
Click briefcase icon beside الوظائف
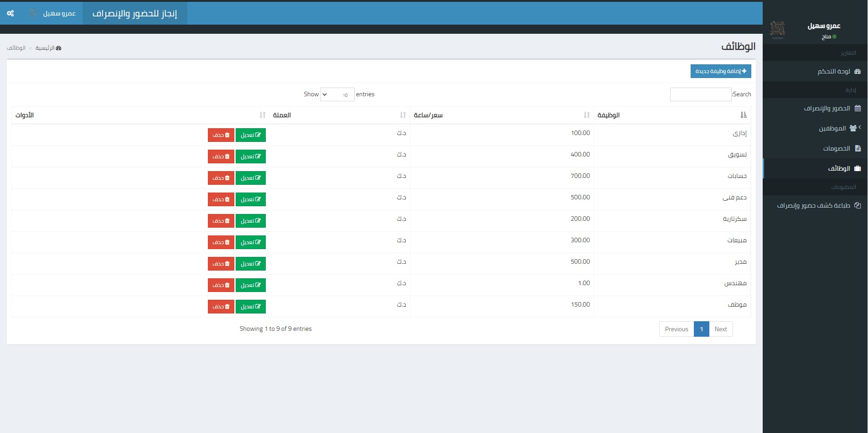click(x=858, y=168)
